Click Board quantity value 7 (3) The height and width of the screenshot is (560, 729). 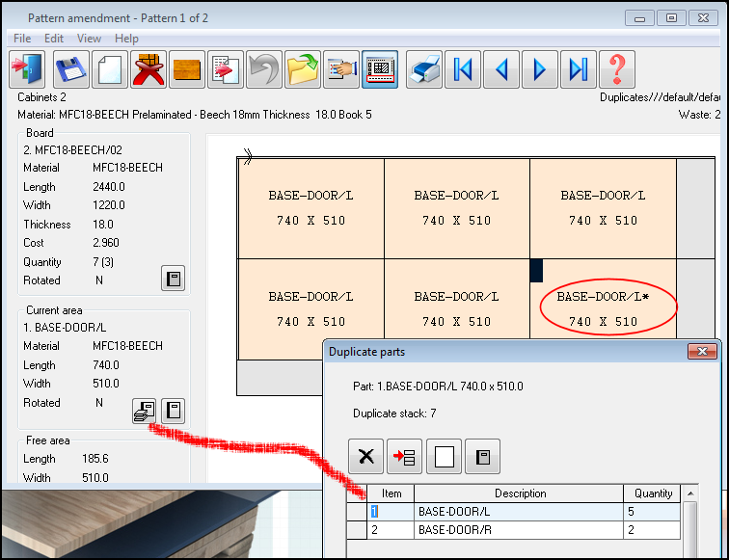point(103,262)
